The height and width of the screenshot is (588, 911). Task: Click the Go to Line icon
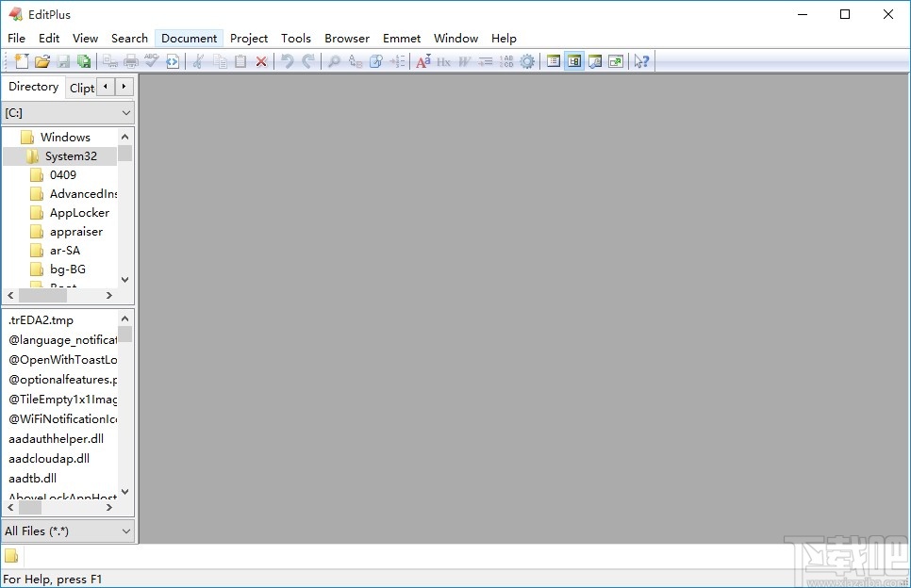point(397,61)
